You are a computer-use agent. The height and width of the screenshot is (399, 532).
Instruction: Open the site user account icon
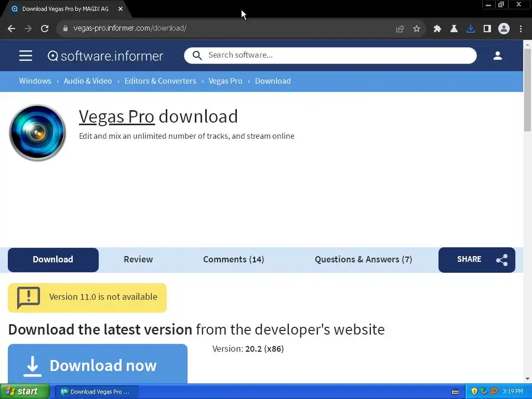497,56
